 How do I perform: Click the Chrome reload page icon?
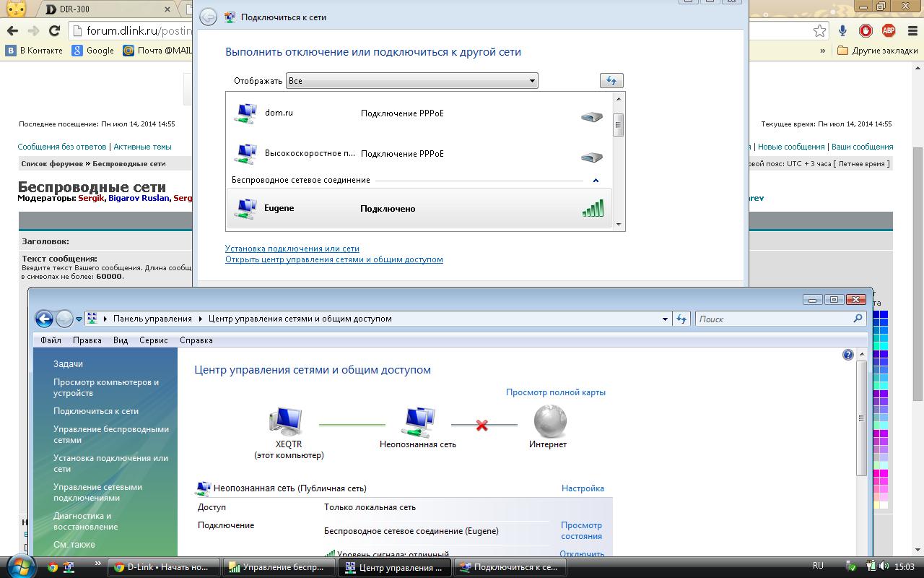54,30
